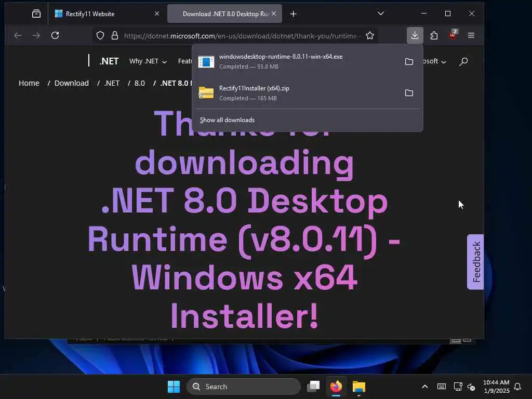The width and height of the screenshot is (532, 399).
Task: Click Show all downloads
Action: pos(227,120)
